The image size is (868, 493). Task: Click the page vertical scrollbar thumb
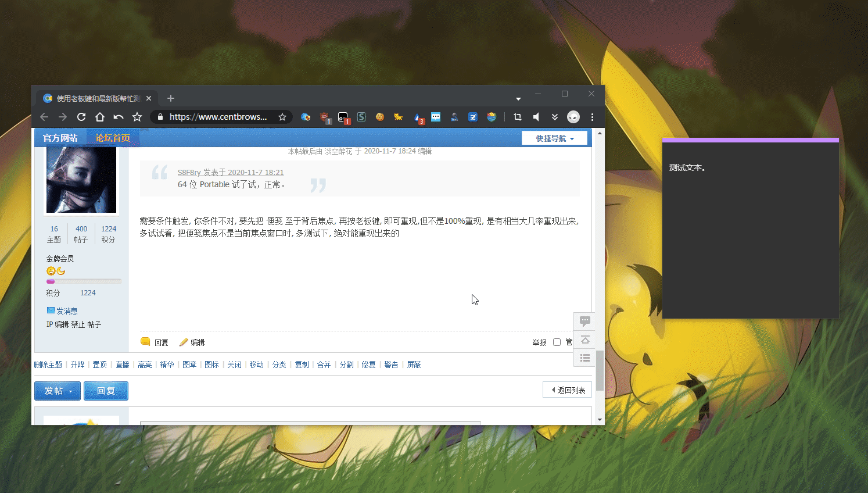click(x=600, y=371)
